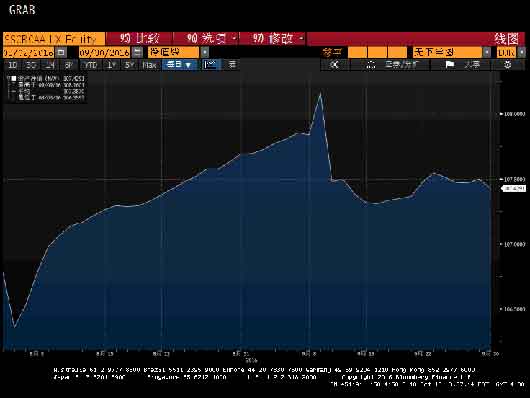Expand the daily periodicity dropdown

(179, 64)
